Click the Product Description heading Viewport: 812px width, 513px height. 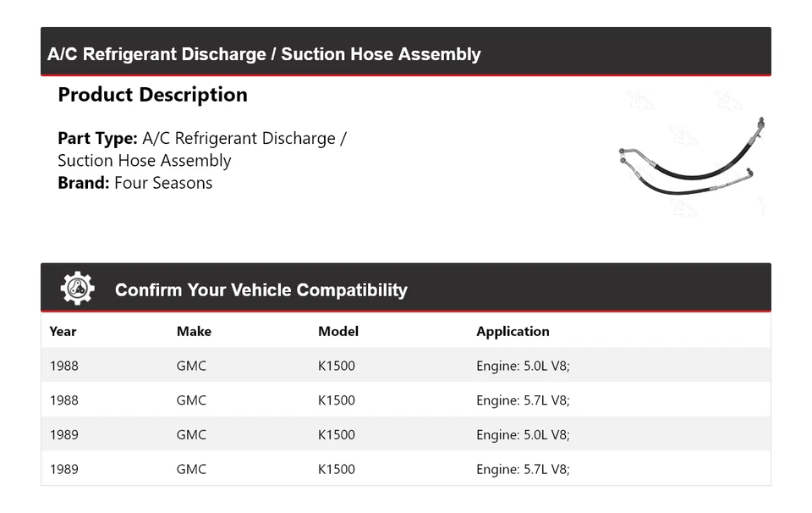[x=152, y=95]
